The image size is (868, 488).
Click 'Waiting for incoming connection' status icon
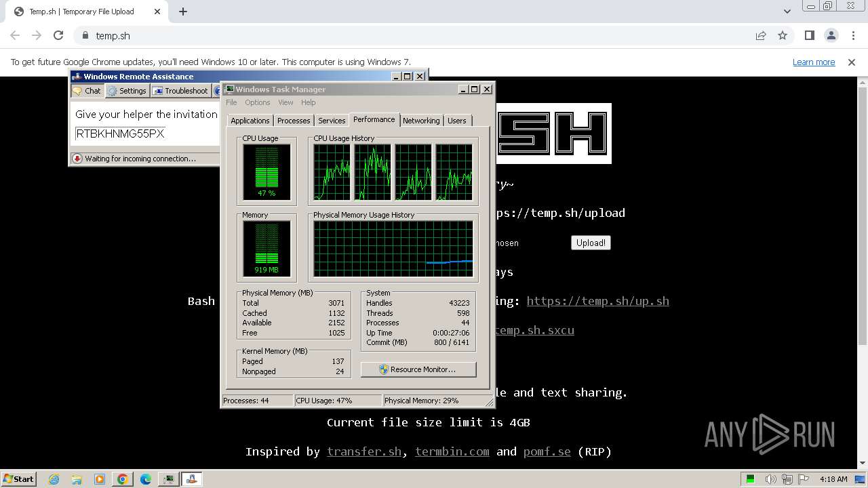77,159
